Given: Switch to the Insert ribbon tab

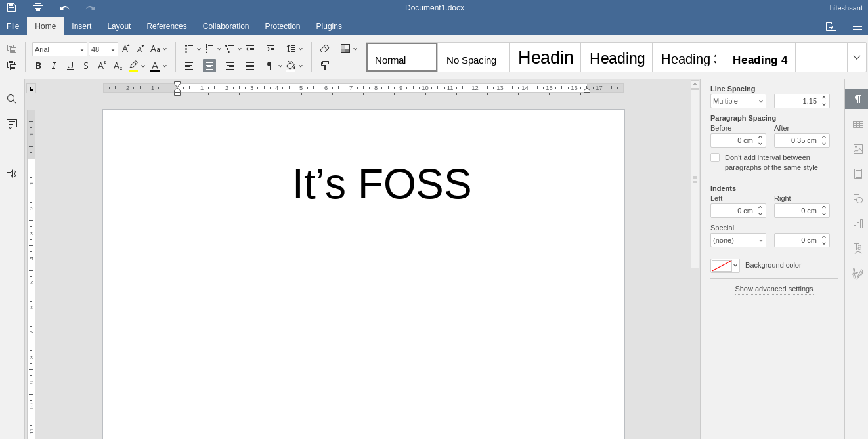Looking at the screenshot, I should (x=81, y=26).
